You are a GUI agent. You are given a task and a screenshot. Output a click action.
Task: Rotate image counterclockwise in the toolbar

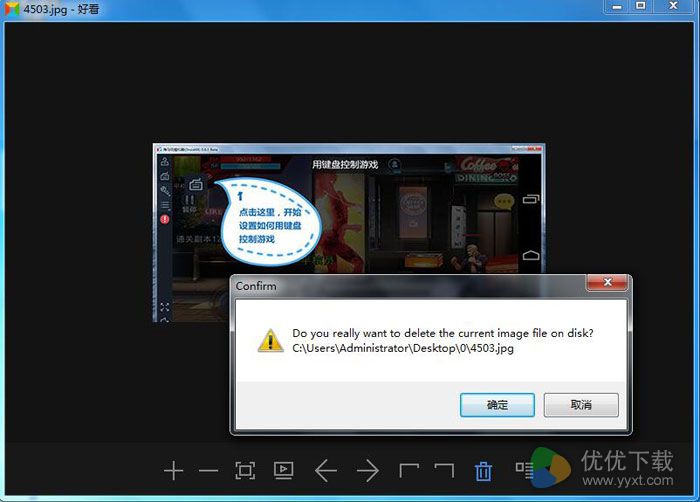408,470
